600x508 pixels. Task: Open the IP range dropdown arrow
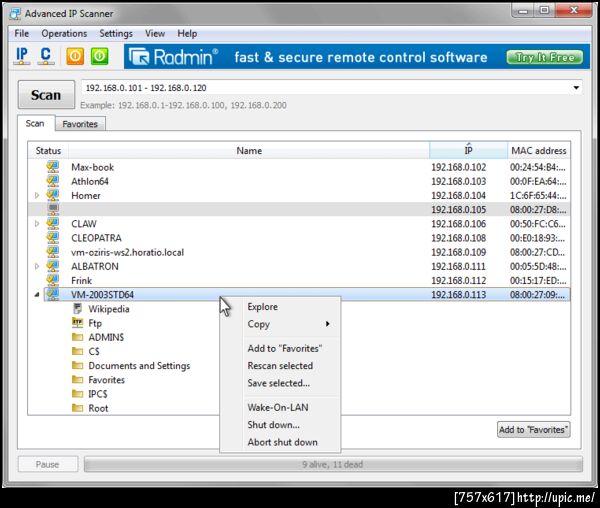point(576,88)
